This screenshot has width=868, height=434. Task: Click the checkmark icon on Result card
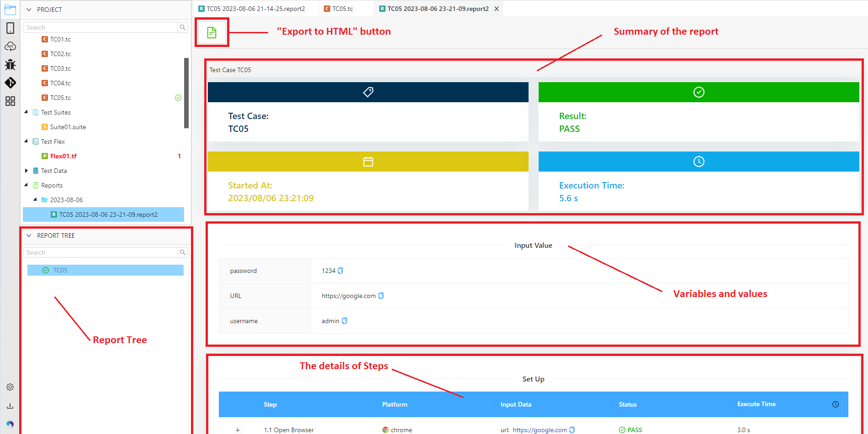pos(699,92)
